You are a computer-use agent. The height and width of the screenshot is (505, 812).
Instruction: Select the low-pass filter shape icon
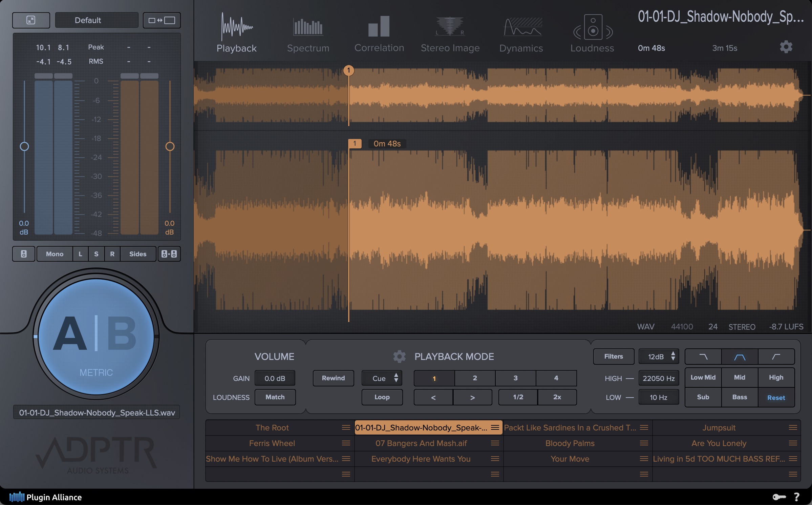coord(703,357)
